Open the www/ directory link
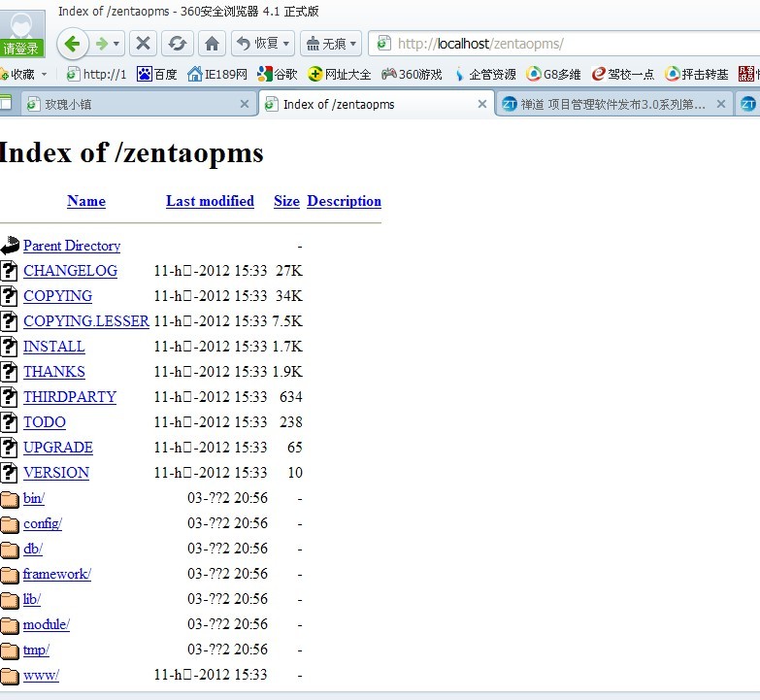The image size is (760, 700). click(41, 675)
